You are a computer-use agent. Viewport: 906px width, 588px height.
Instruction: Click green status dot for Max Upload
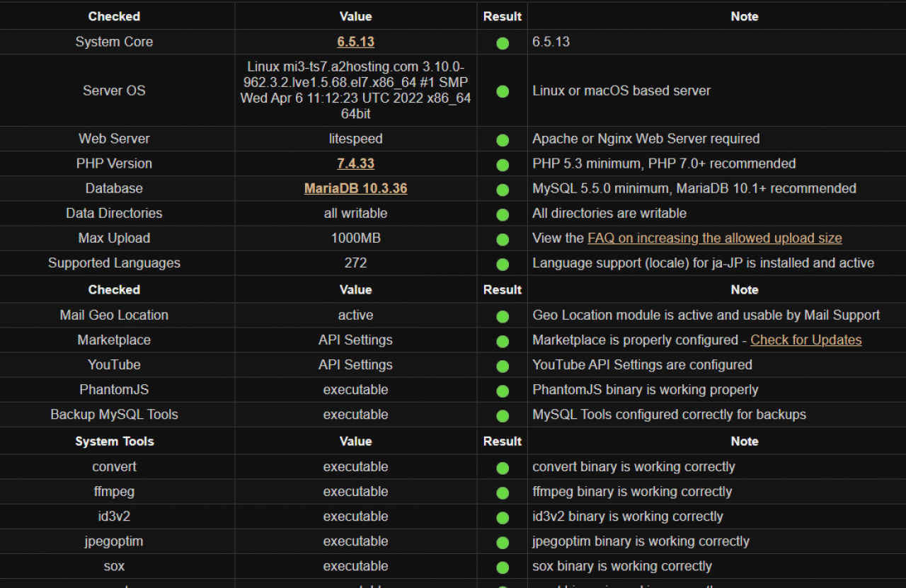pyautogui.click(x=503, y=239)
